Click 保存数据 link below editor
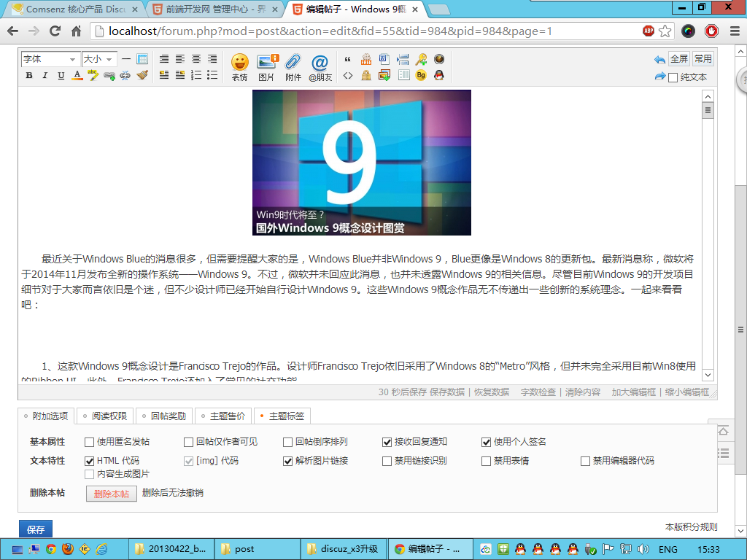 pos(447,392)
